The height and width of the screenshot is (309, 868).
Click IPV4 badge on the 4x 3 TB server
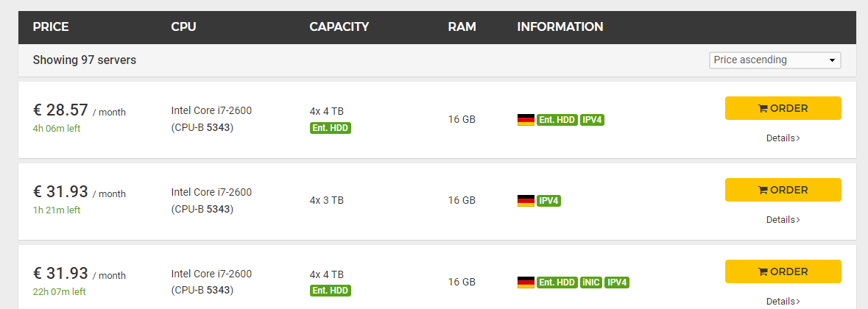click(x=548, y=200)
